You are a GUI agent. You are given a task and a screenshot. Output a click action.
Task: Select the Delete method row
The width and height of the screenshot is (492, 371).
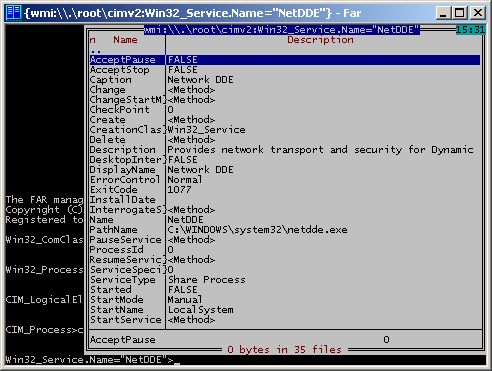pos(285,140)
